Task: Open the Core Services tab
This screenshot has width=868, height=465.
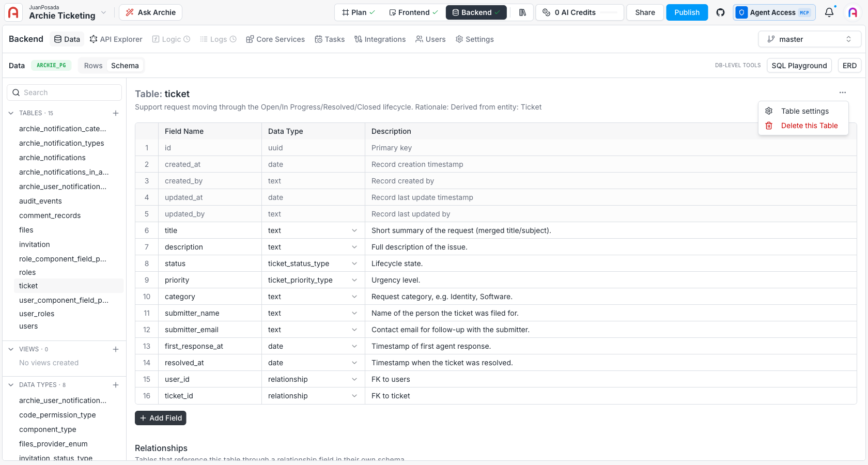Action: coord(275,39)
